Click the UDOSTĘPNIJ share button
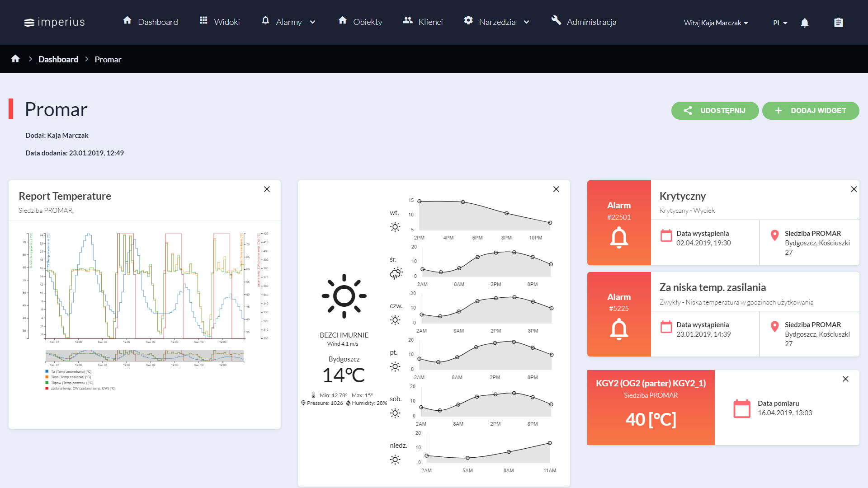 coord(715,111)
